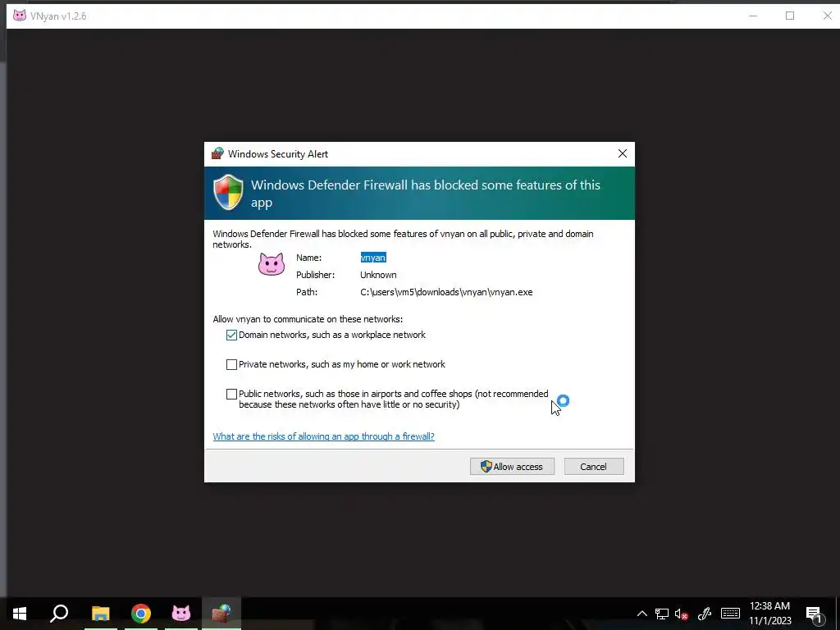This screenshot has height=630, width=840.
Task: Open firewall risks help link
Action: [323, 436]
